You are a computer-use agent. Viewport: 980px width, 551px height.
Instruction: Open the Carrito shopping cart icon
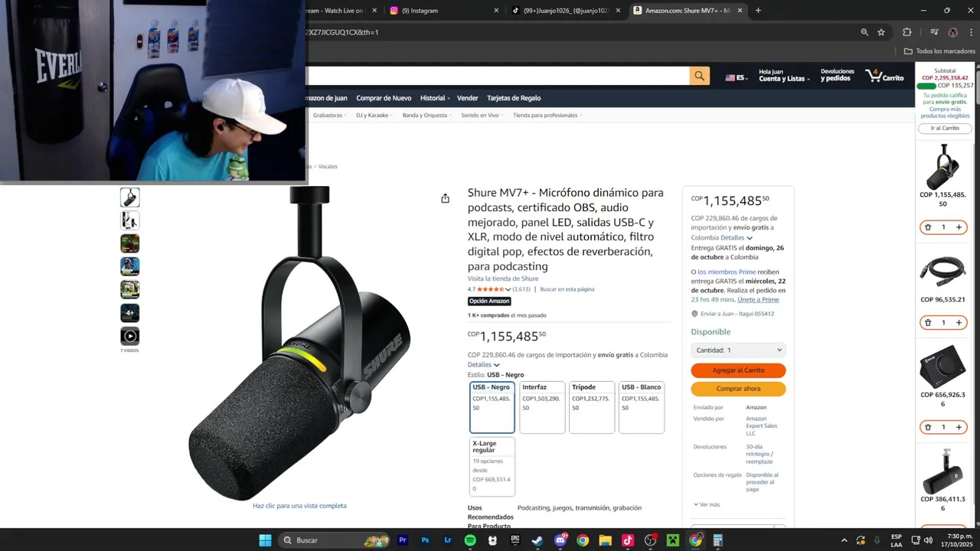coord(885,76)
